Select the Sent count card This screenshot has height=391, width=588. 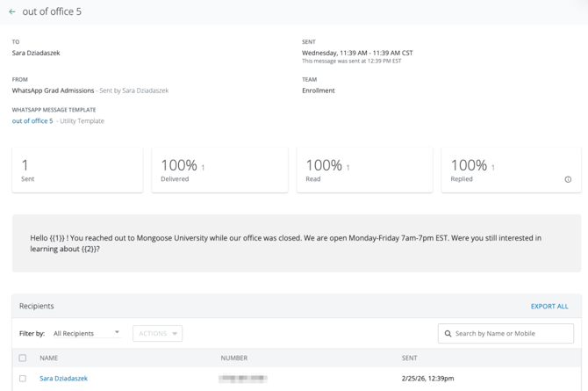77,170
